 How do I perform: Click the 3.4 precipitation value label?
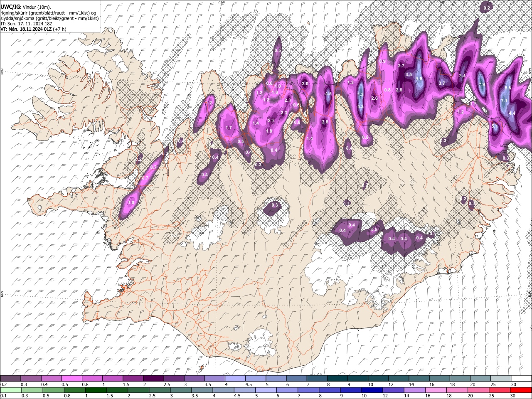pyautogui.click(x=462, y=76)
